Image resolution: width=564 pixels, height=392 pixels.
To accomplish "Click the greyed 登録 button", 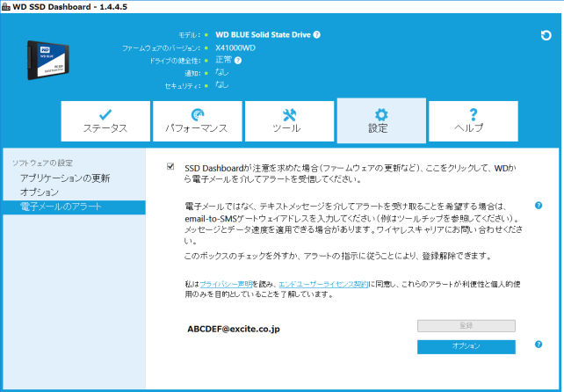I will [x=466, y=326].
